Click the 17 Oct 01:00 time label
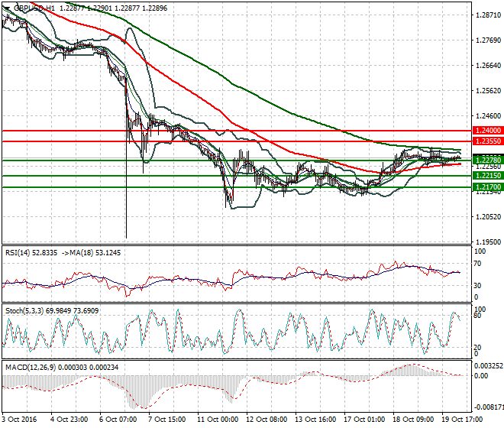 (x=364, y=420)
